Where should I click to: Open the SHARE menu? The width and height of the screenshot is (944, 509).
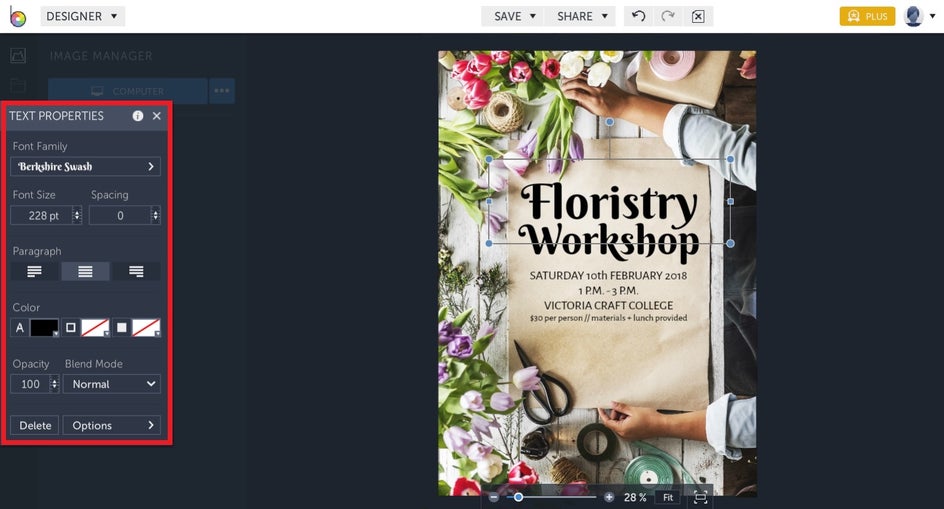coord(580,16)
